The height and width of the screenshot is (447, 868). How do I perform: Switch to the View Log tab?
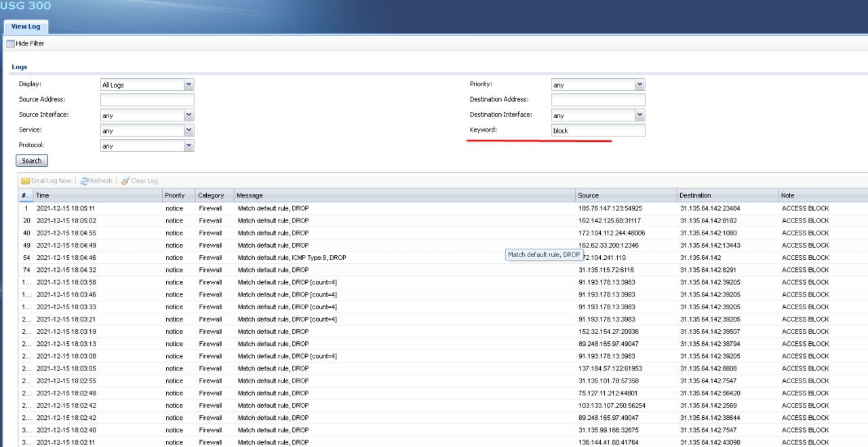[x=26, y=26]
